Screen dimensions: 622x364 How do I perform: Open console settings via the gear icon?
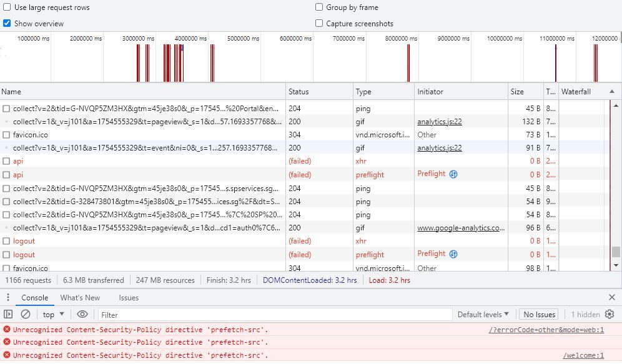click(x=610, y=315)
